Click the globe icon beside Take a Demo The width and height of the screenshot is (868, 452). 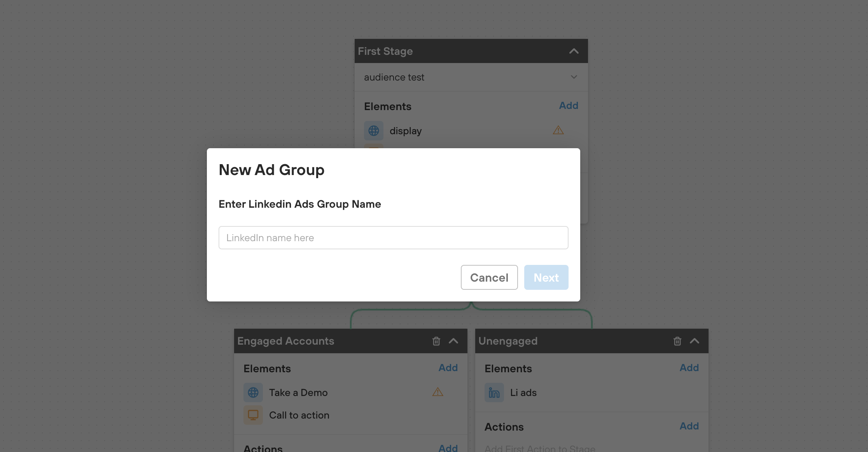253,392
